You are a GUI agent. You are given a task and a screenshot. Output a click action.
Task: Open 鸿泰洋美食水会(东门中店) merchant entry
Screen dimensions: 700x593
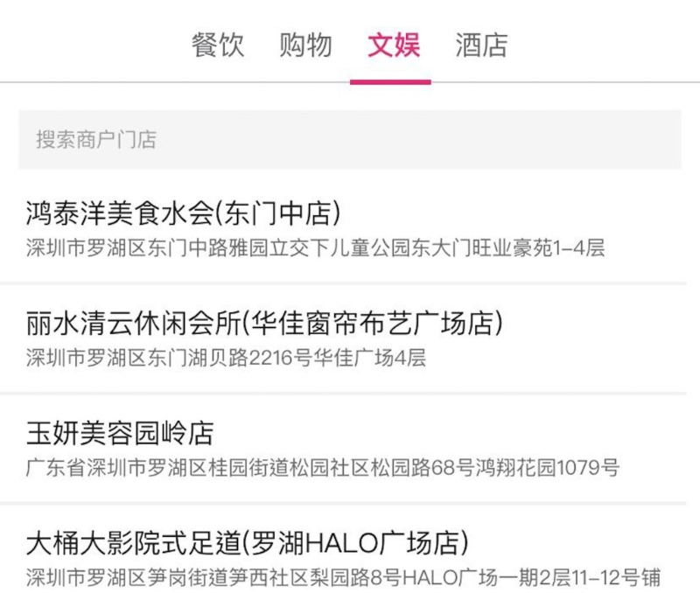(x=343, y=228)
